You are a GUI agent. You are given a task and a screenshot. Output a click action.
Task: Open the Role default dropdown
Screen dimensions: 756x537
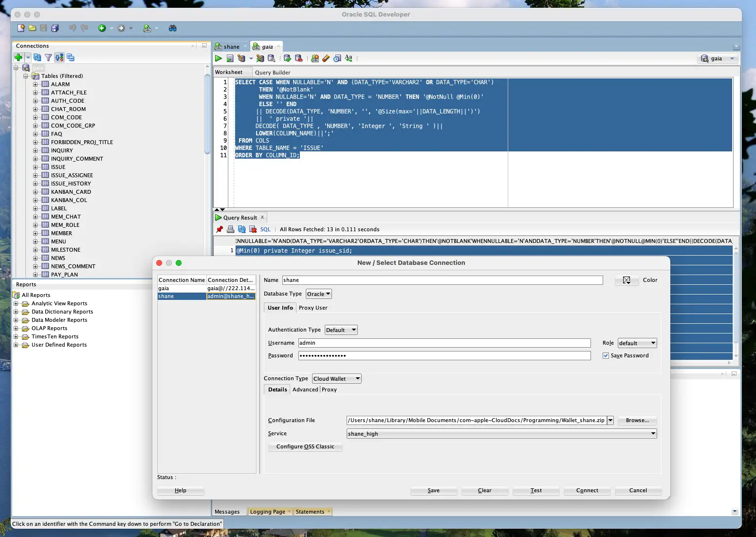pyautogui.click(x=637, y=343)
